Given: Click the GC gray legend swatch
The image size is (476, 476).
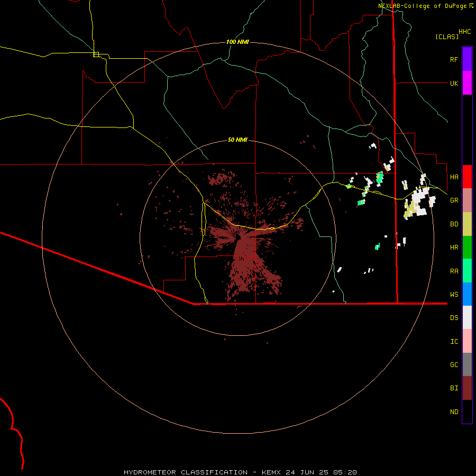Looking at the screenshot, I should coord(467,364).
